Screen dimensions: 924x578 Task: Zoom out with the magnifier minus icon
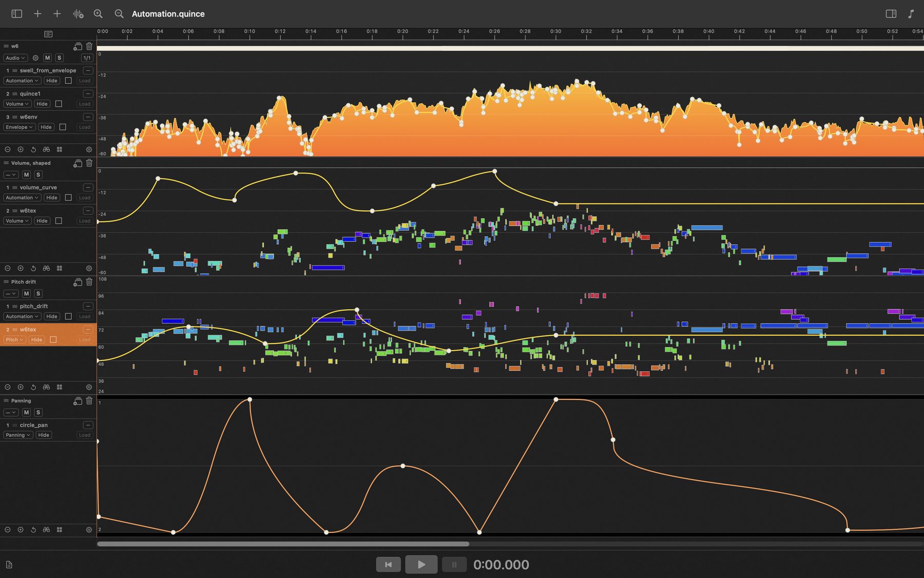point(119,14)
